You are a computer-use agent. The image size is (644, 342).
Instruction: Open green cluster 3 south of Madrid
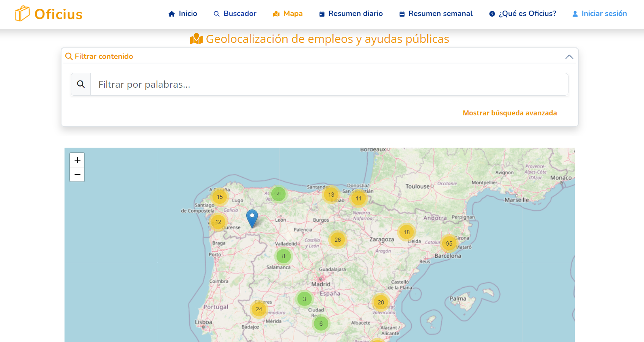coord(304,299)
